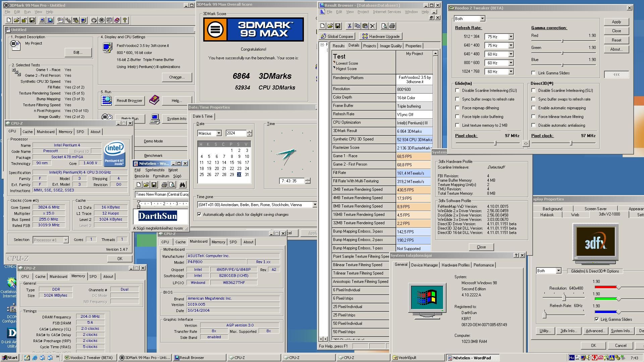Open the 640*400 refresh rate dropdown
Image resolution: width=644 pixels, height=362 pixels.
point(511,45)
